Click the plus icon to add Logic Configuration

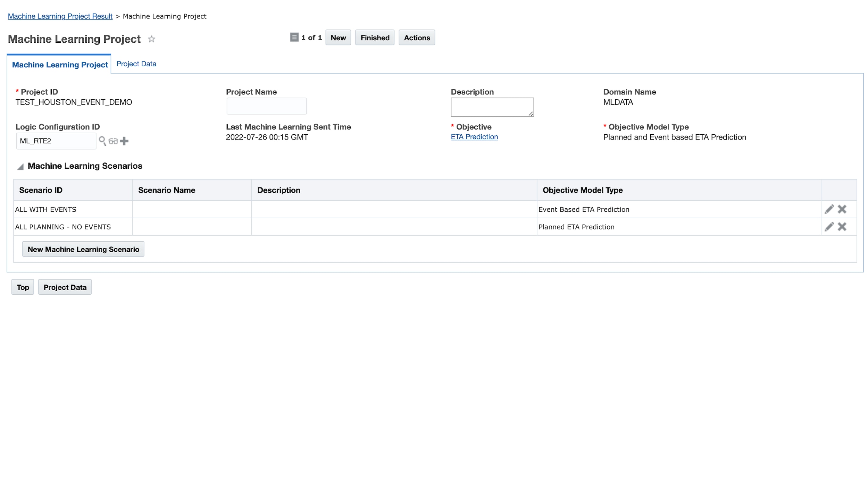(124, 141)
